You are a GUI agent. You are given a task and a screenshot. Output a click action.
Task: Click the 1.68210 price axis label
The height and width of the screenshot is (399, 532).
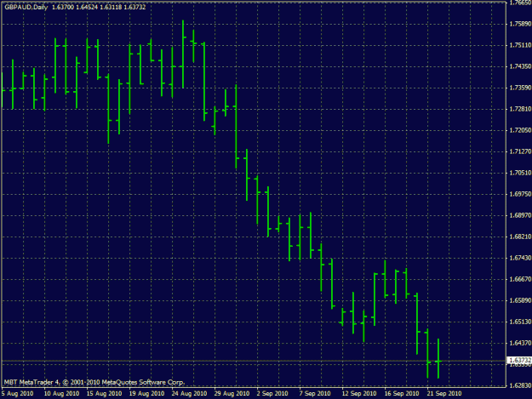pos(520,237)
